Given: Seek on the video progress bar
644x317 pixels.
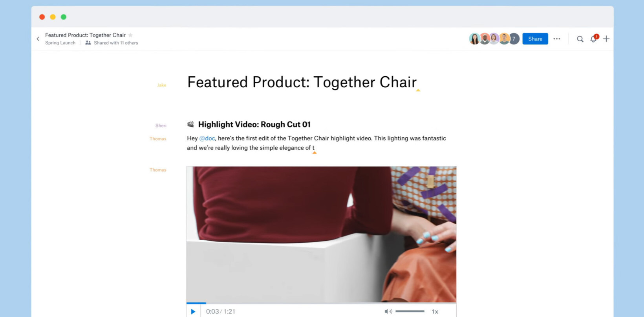Looking at the screenshot, I should coord(321,303).
